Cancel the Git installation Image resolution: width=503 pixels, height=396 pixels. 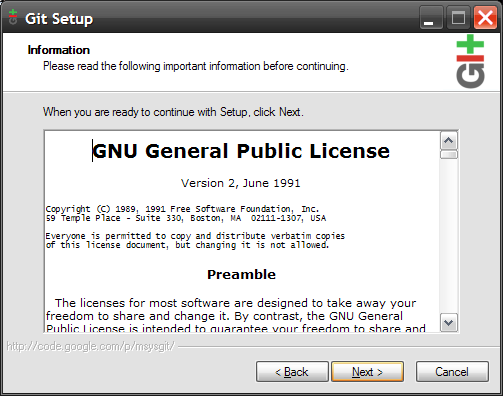coord(452,372)
